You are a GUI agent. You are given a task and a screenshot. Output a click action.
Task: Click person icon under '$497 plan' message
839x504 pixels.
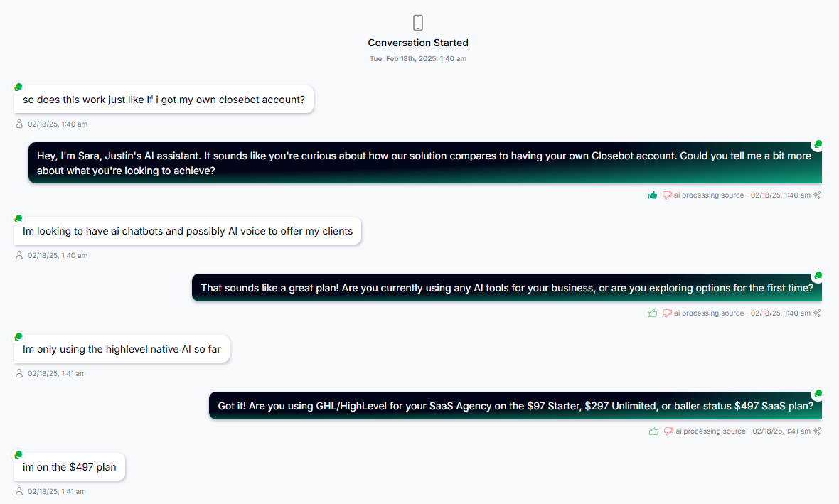pos(19,491)
